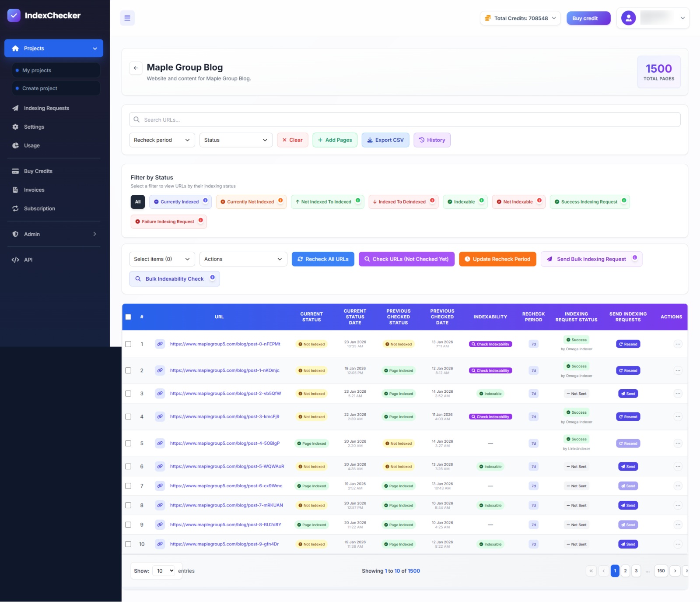Open Settings from the sidebar
This screenshot has width=700, height=602.
point(34,127)
